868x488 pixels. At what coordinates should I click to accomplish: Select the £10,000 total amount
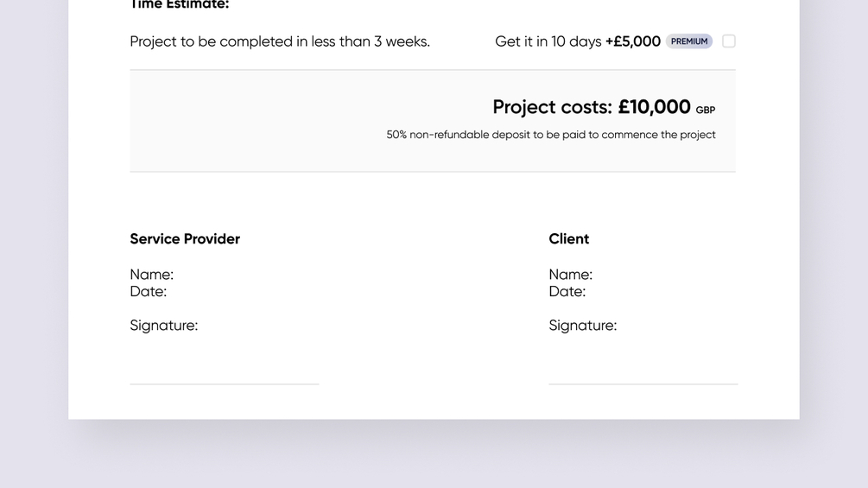click(x=654, y=107)
